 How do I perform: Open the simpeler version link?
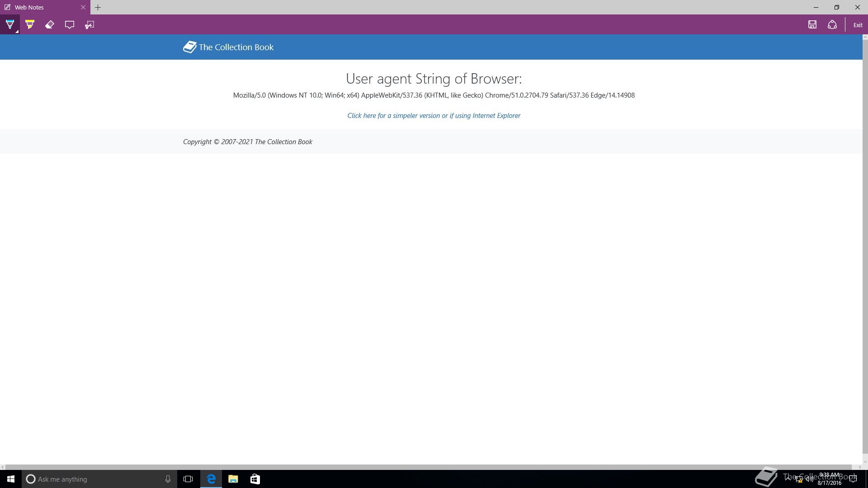pos(434,116)
